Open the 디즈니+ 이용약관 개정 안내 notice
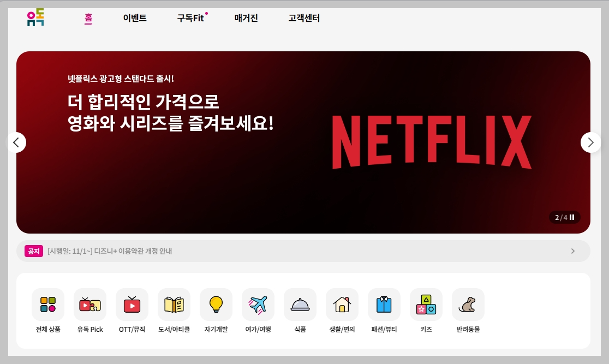The height and width of the screenshot is (364, 609). 110,251
